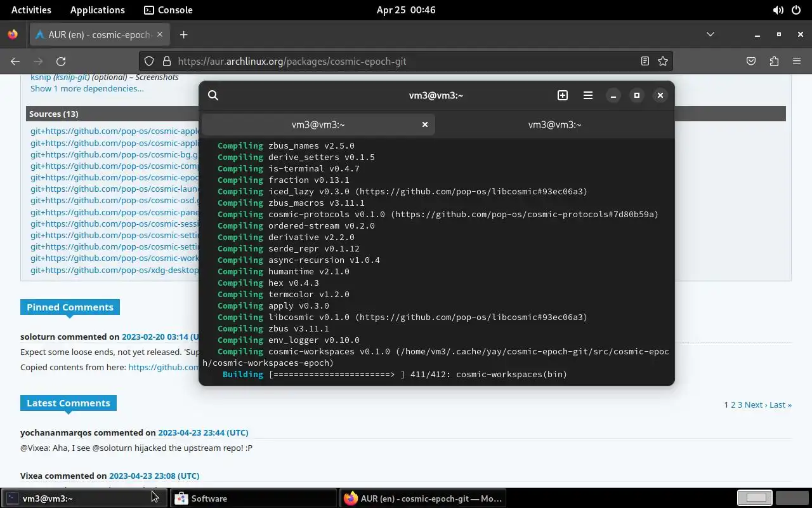
Task: Go back in Firefox
Action: 15,61
